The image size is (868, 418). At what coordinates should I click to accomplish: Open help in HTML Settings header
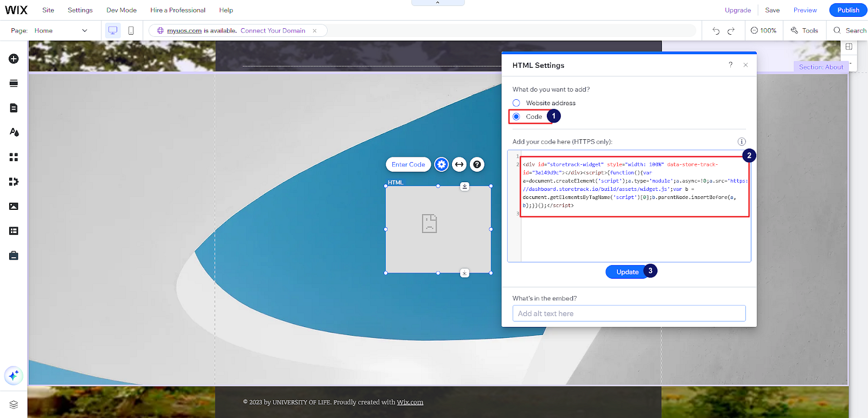coord(730,65)
